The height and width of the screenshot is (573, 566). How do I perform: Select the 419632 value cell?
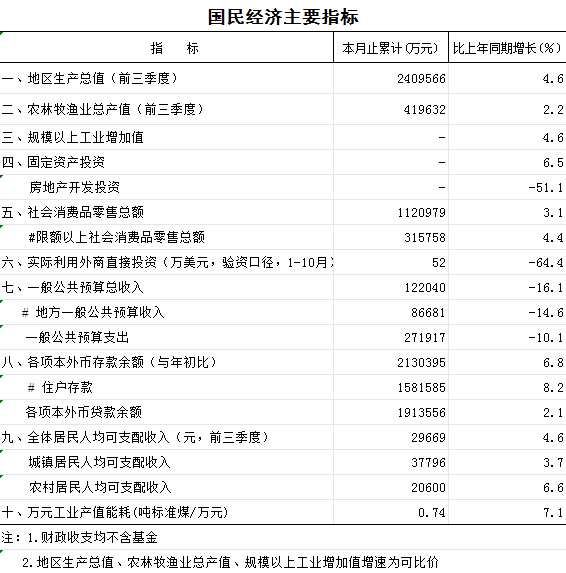pyautogui.click(x=391, y=109)
